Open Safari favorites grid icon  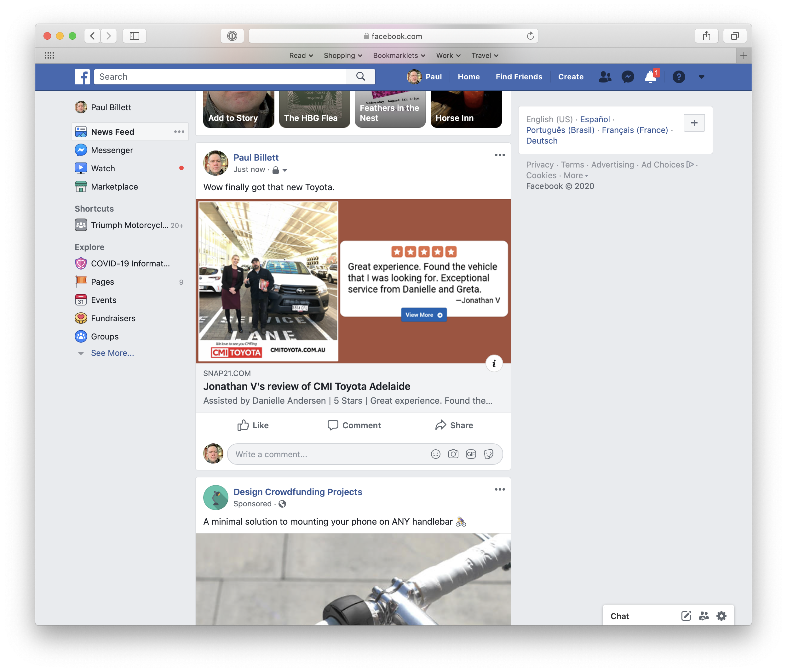(x=49, y=55)
